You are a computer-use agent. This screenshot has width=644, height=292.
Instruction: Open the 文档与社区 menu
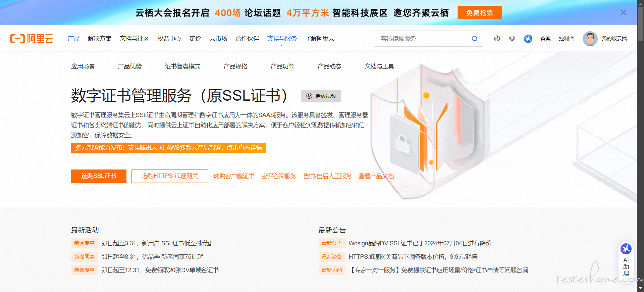click(135, 39)
